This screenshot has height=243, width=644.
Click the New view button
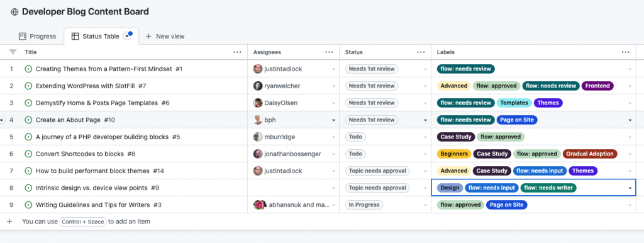click(x=165, y=36)
